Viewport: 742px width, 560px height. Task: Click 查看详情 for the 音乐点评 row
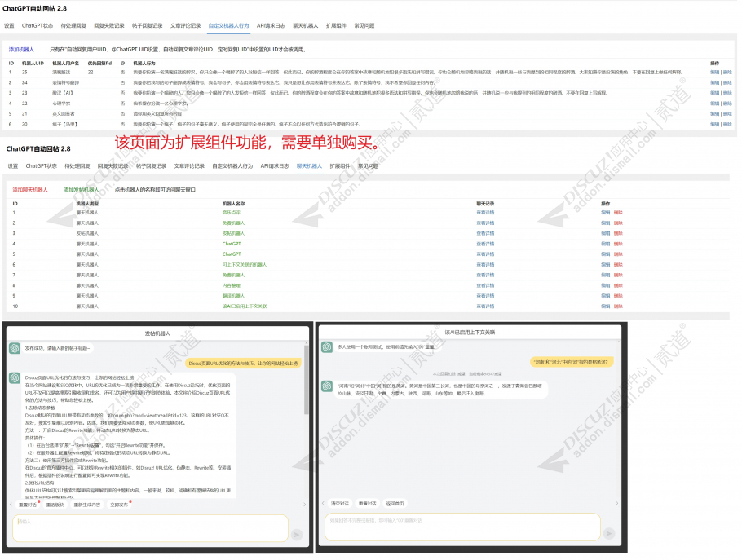click(485, 213)
